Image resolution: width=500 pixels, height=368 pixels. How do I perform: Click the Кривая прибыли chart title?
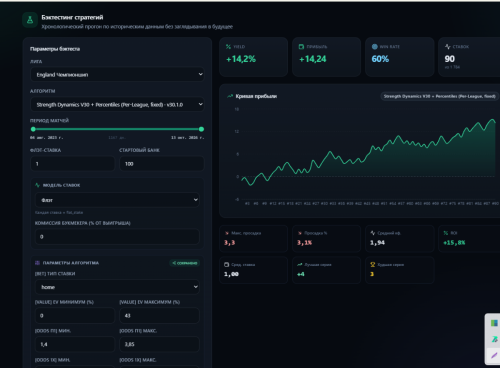(x=256, y=96)
